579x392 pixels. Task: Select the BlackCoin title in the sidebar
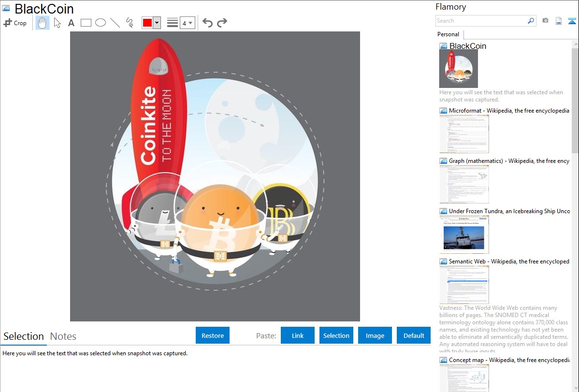pos(468,46)
